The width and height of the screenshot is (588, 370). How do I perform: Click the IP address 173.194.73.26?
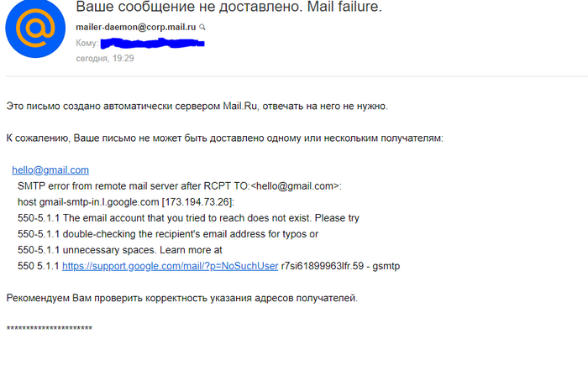(x=207, y=201)
